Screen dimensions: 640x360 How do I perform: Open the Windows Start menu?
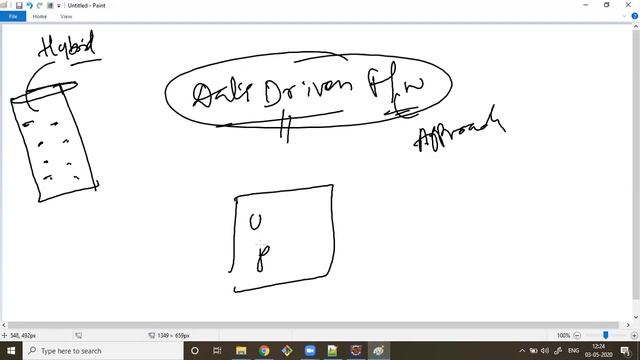pyautogui.click(x=11, y=351)
